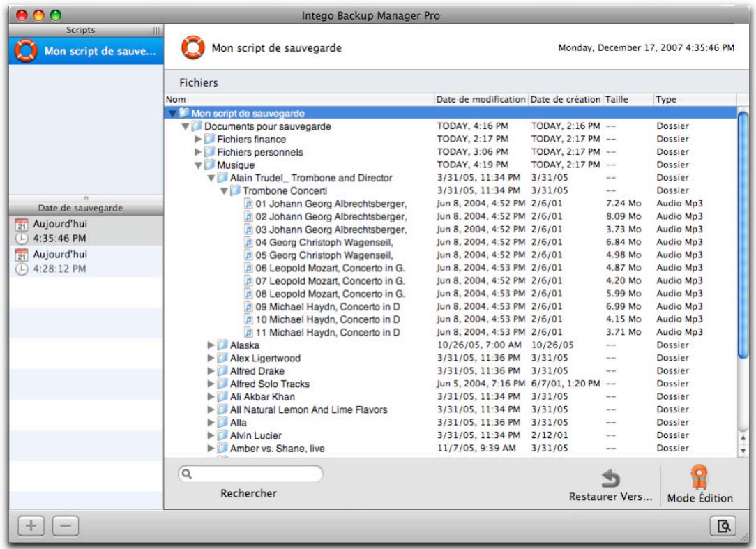This screenshot has height=549, width=756.
Task: Expand Fichiers personnels folder
Action: [197, 152]
